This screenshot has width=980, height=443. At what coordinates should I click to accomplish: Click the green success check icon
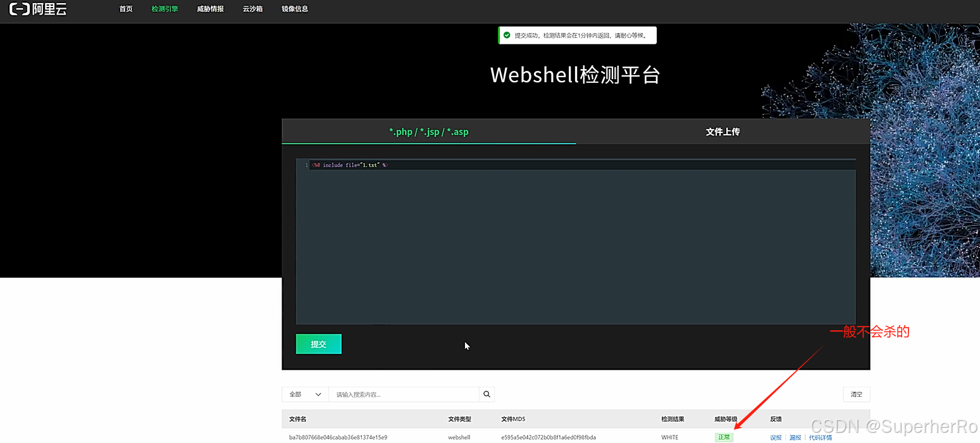507,35
